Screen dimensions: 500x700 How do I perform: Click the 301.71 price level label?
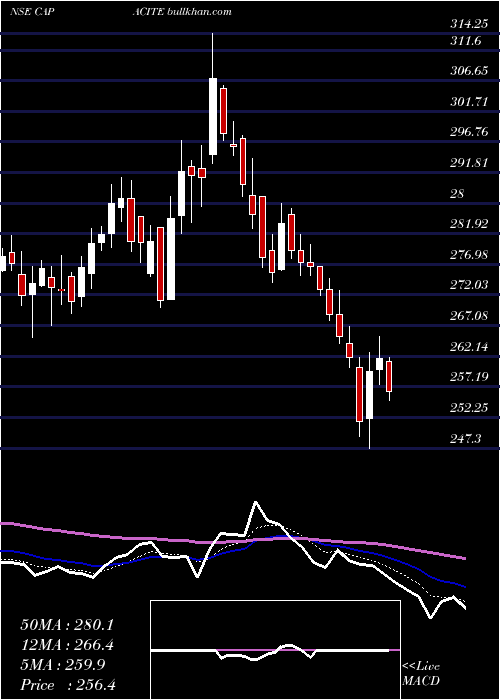[468, 102]
